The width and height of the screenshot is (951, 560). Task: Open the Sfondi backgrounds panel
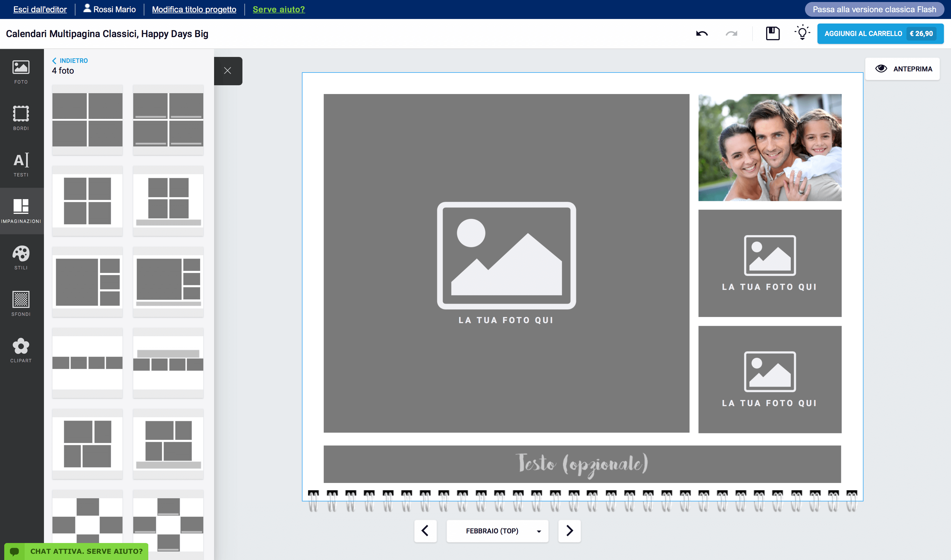[21, 304]
